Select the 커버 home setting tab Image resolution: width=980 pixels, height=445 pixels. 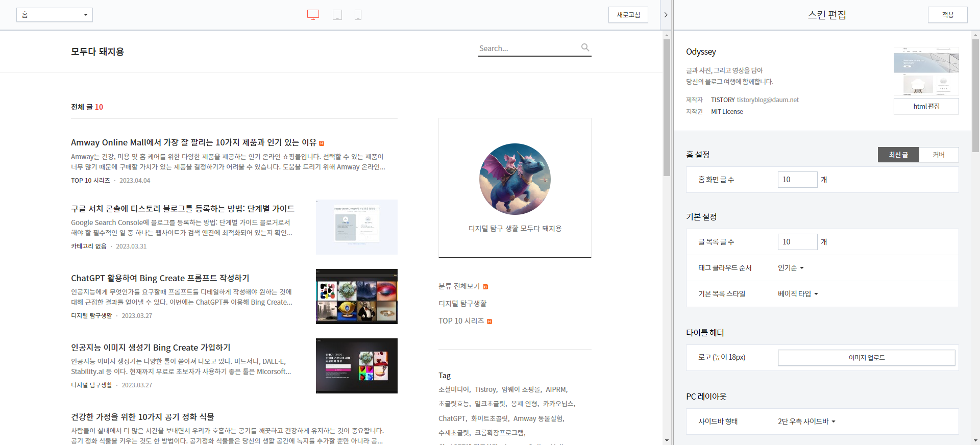click(939, 155)
